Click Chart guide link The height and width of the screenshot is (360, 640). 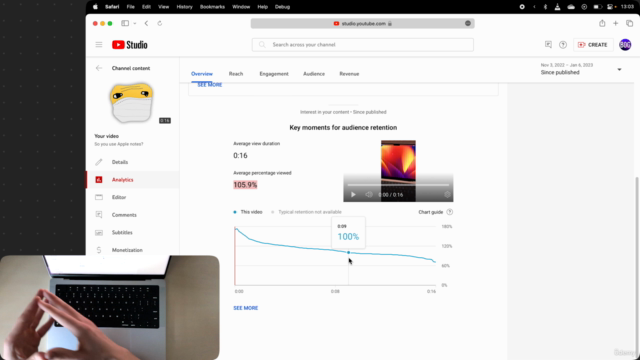tap(431, 212)
